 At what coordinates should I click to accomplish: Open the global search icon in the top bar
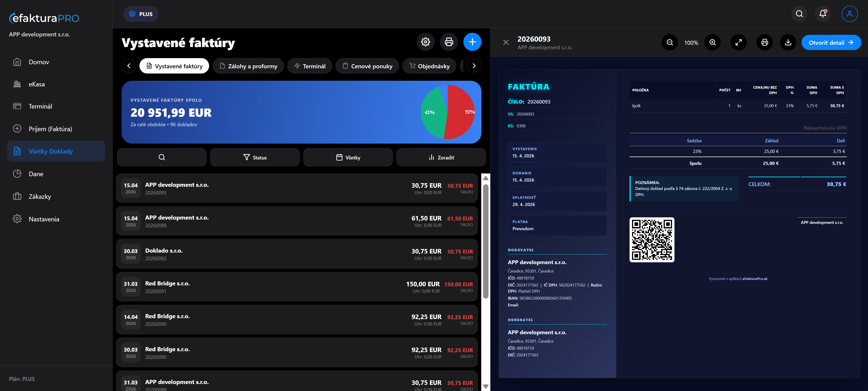[x=799, y=14]
